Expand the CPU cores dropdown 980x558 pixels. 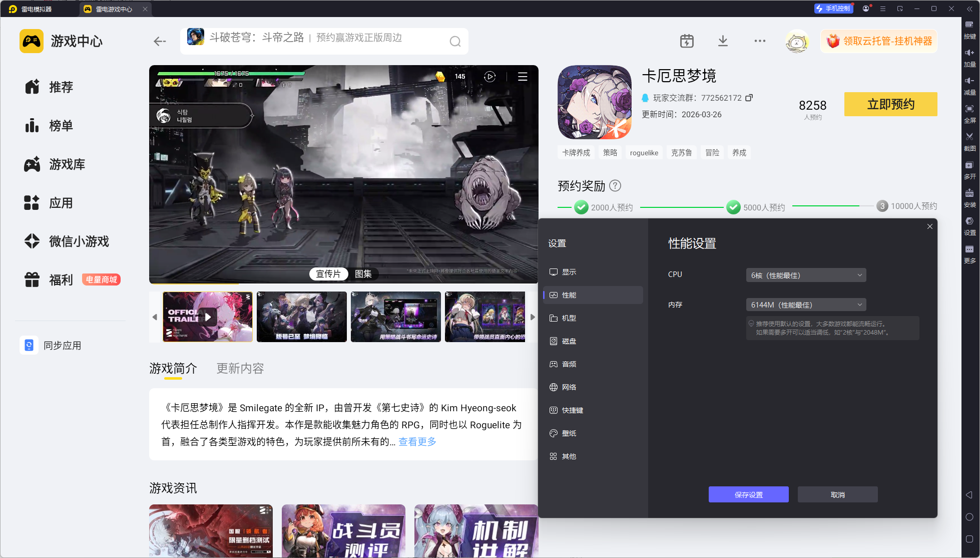806,275
